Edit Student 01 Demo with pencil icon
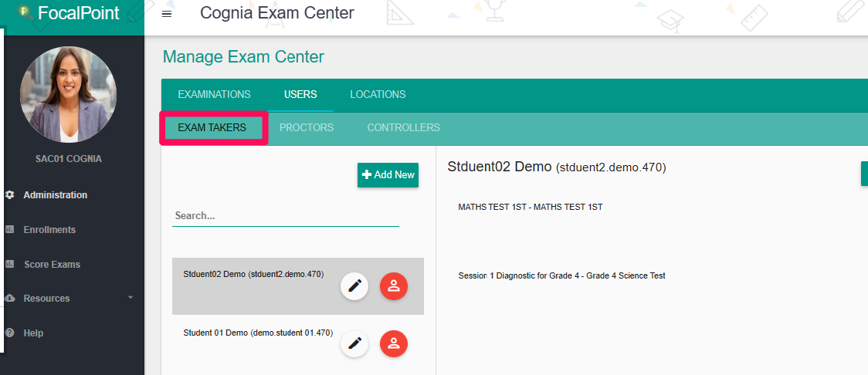This screenshot has width=868, height=375. 354,343
